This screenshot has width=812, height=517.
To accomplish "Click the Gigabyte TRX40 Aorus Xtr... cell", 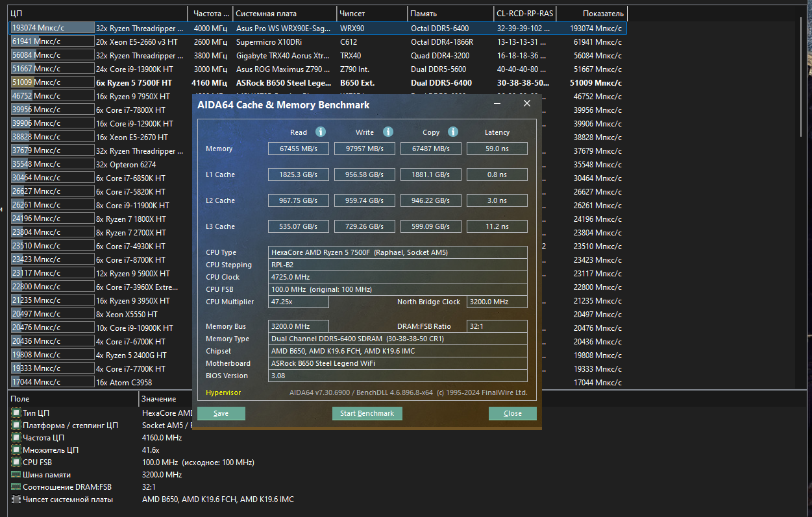I will pyautogui.click(x=282, y=55).
